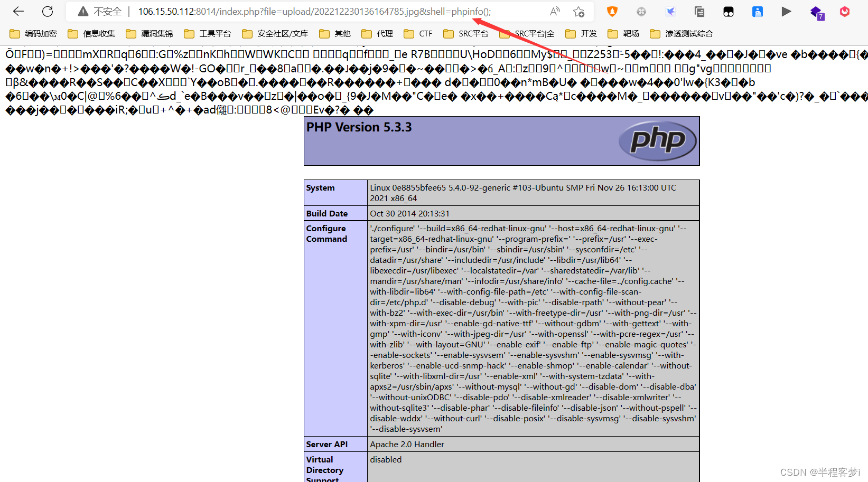Click the System row label

coord(320,188)
